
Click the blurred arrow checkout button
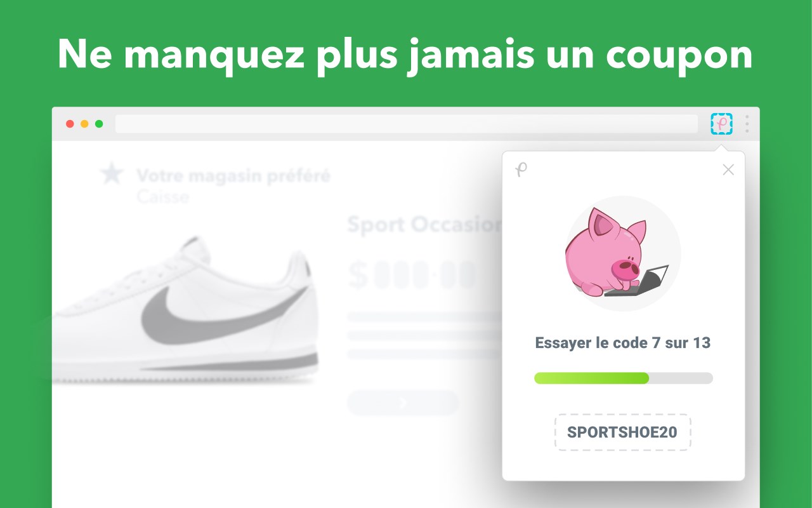pyautogui.click(x=403, y=403)
